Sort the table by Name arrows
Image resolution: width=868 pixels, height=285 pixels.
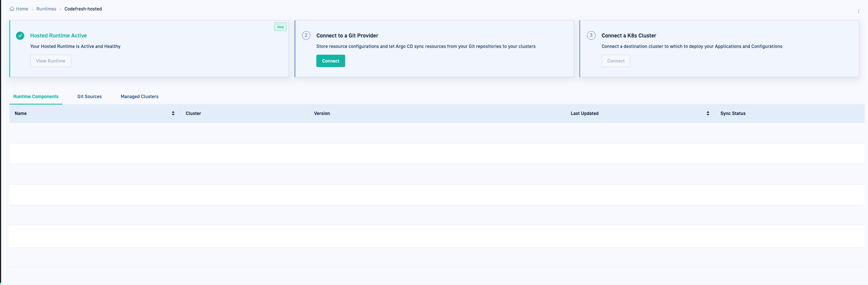click(x=173, y=113)
